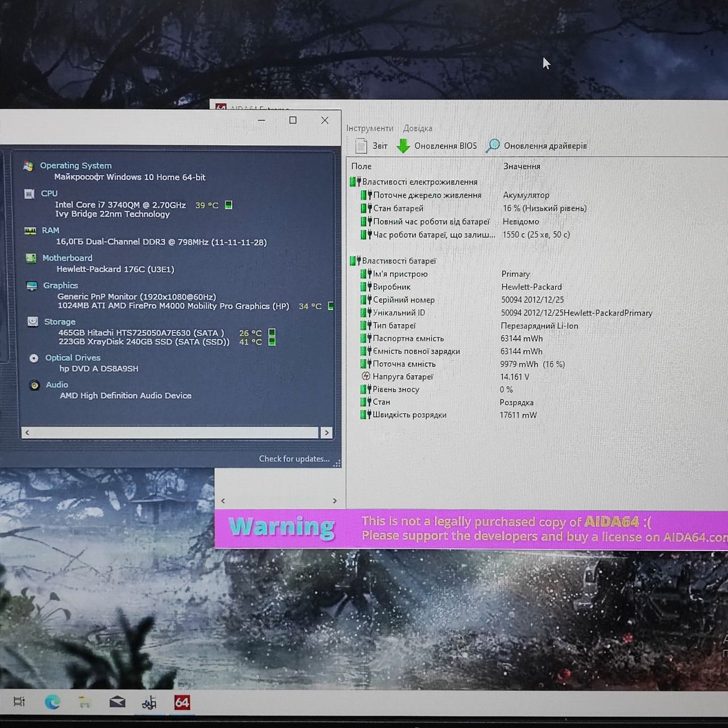Viewport: 728px width, 728px height.
Task: Click the left arrow of Speccy's horizontal scrollbar
Action: click(x=27, y=433)
